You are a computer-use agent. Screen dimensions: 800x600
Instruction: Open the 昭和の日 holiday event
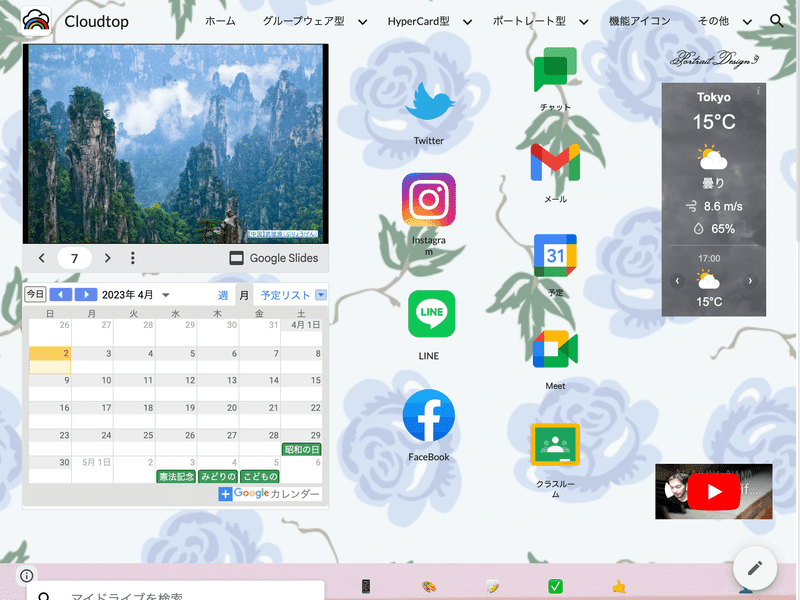302,449
